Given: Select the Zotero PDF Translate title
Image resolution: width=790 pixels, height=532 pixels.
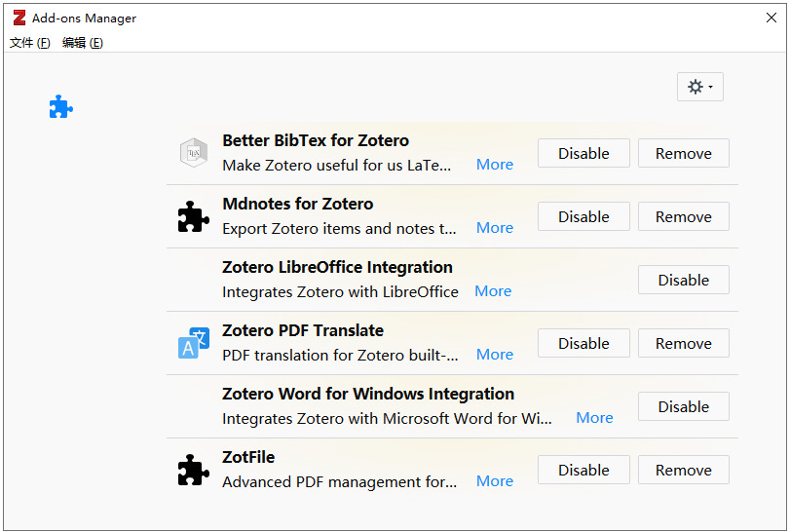Looking at the screenshot, I should click(x=303, y=330).
